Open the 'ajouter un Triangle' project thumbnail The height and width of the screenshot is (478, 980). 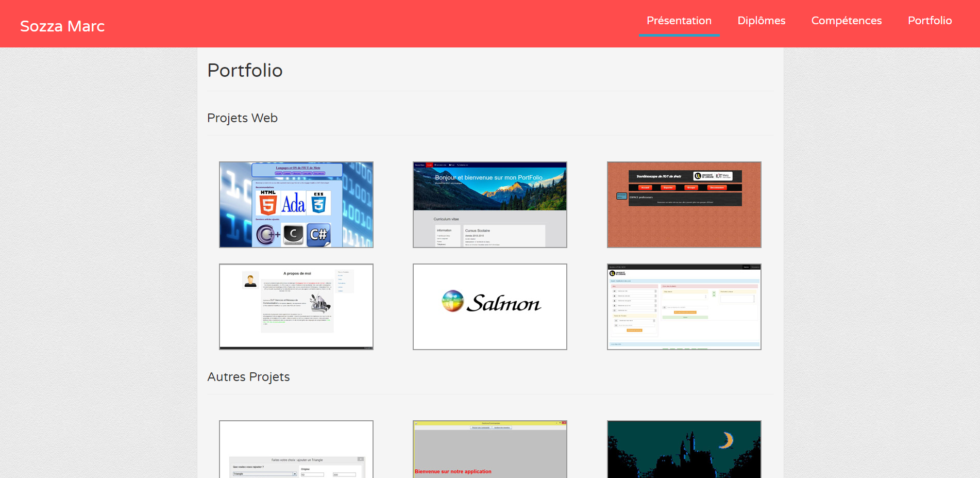pos(296,449)
